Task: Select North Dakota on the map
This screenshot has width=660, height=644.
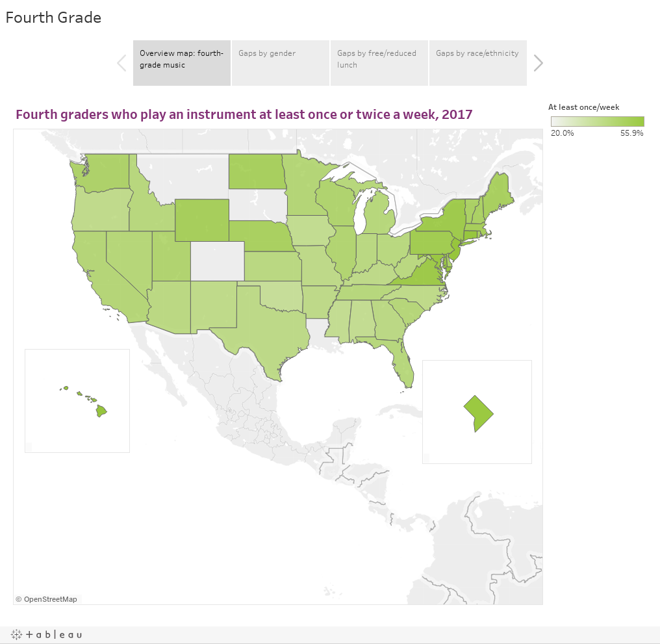Action: coord(257,172)
